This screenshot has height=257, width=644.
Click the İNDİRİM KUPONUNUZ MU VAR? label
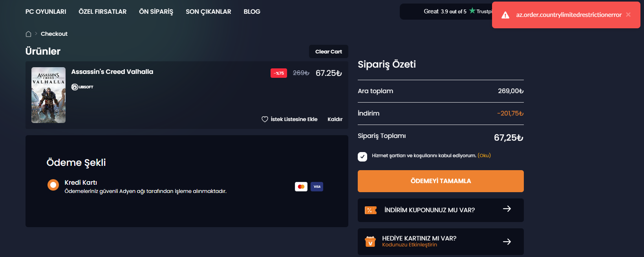pos(430,210)
